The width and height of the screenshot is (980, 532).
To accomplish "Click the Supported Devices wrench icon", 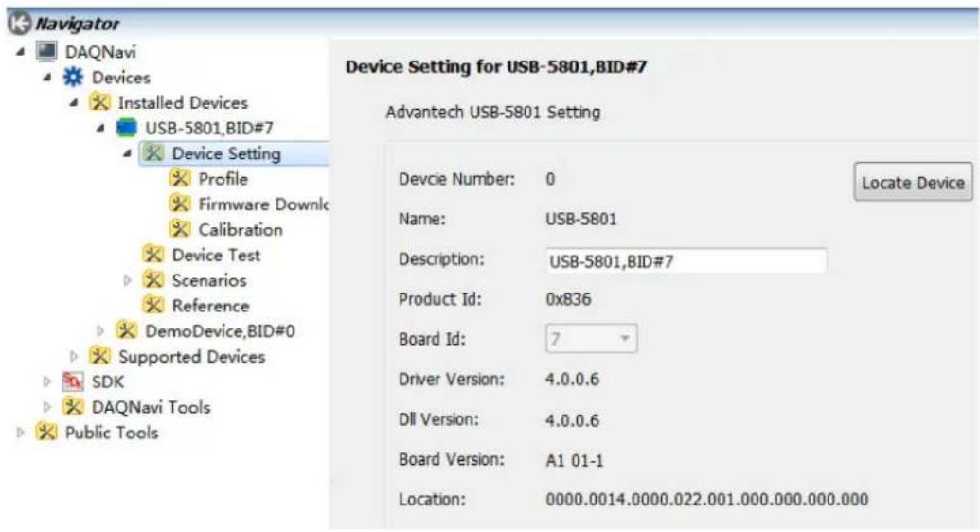I will 100,356.
